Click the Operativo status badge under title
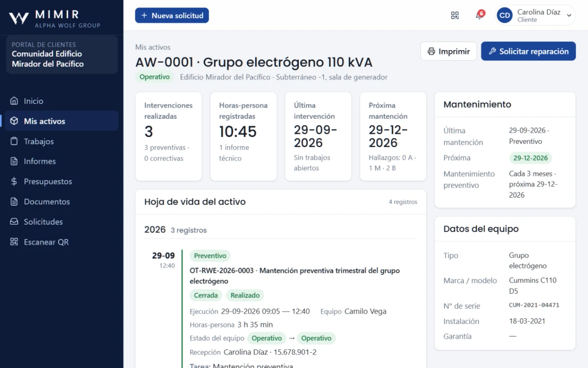588x368 pixels. (x=155, y=77)
